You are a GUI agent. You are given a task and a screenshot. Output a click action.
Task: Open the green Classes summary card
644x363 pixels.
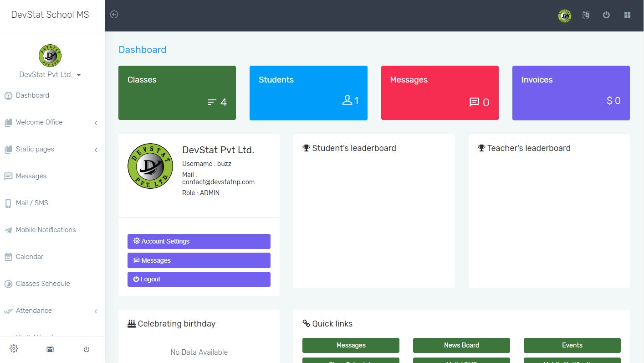pos(177,93)
